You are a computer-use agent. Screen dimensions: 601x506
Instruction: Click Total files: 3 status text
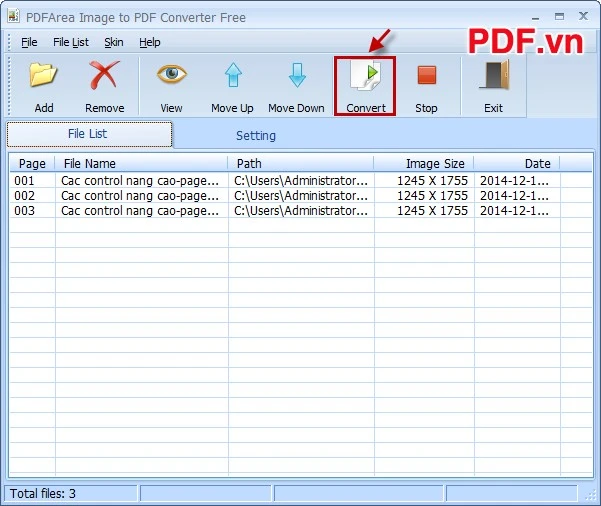tap(43, 494)
